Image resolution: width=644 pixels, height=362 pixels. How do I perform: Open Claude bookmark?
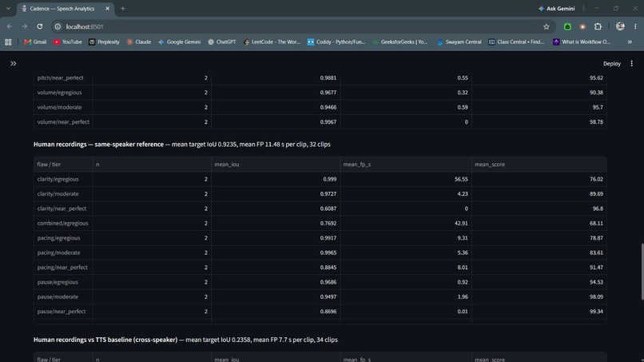coord(139,42)
